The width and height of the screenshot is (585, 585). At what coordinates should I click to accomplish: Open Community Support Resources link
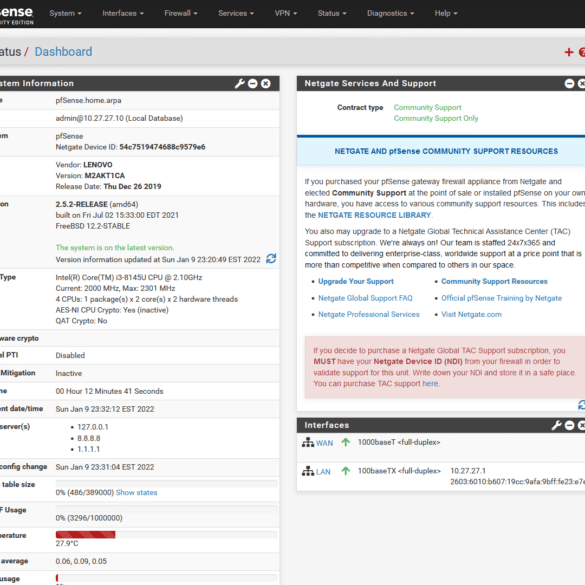[494, 281]
